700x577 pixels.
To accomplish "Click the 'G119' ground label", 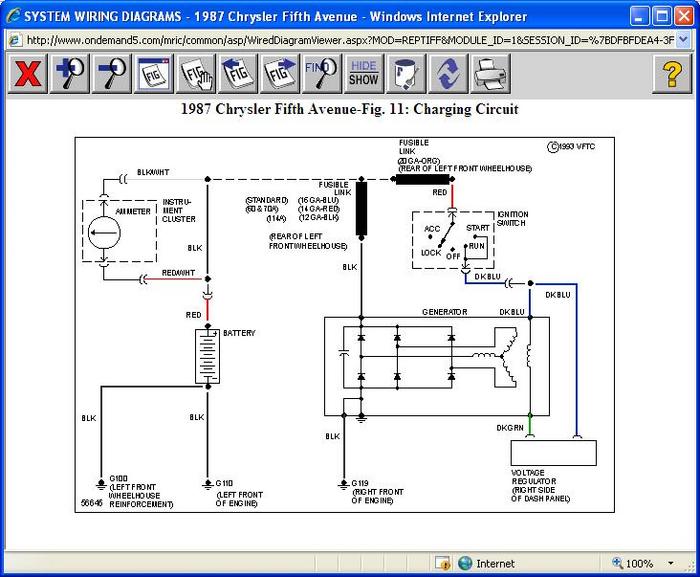I will point(360,483).
